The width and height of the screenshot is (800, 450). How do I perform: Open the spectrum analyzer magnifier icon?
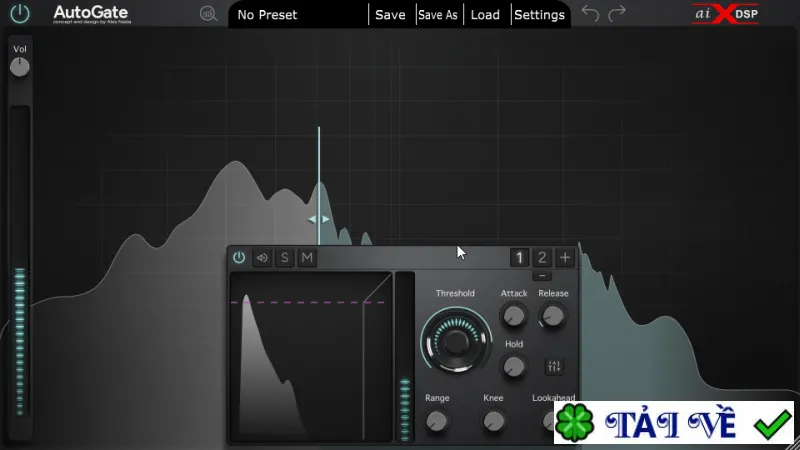coord(208,14)
